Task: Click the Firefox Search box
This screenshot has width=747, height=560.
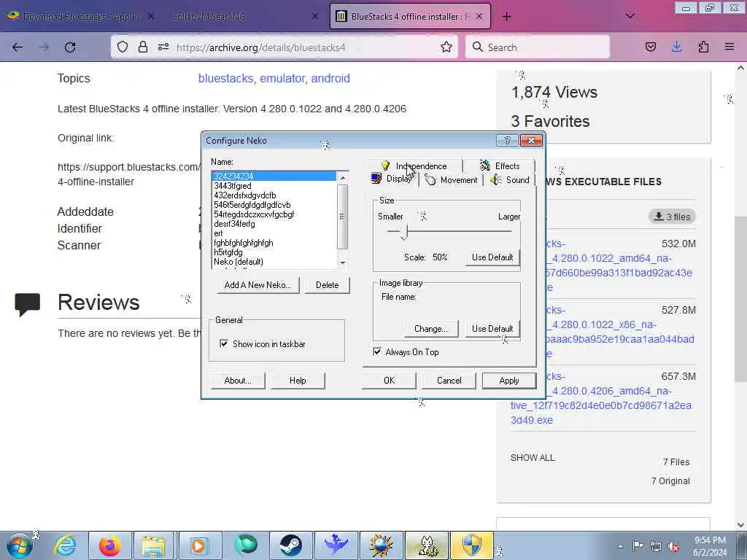Action: click(538, 47)
